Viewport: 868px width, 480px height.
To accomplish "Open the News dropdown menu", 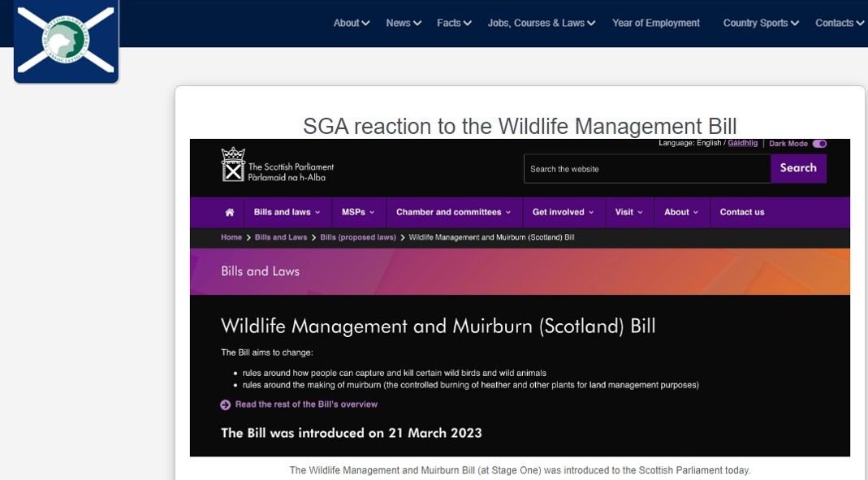I will pos(403,23).
